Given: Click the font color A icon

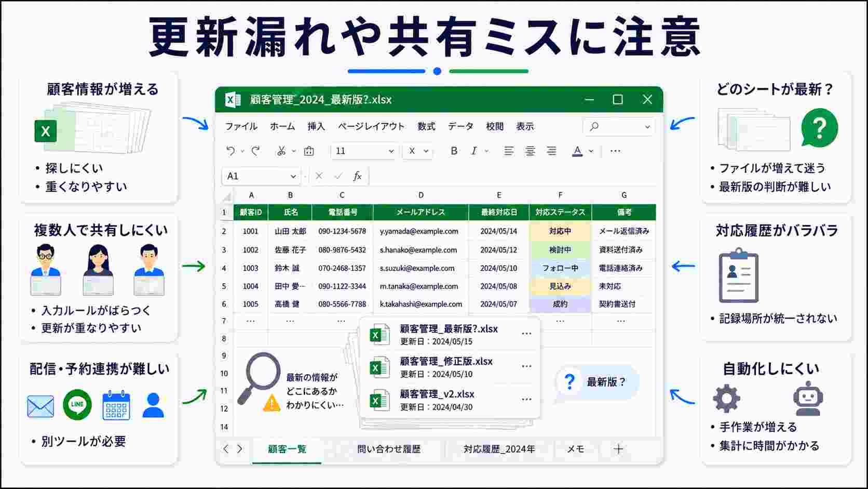Looking at the screenshot, I should [577, 151].
